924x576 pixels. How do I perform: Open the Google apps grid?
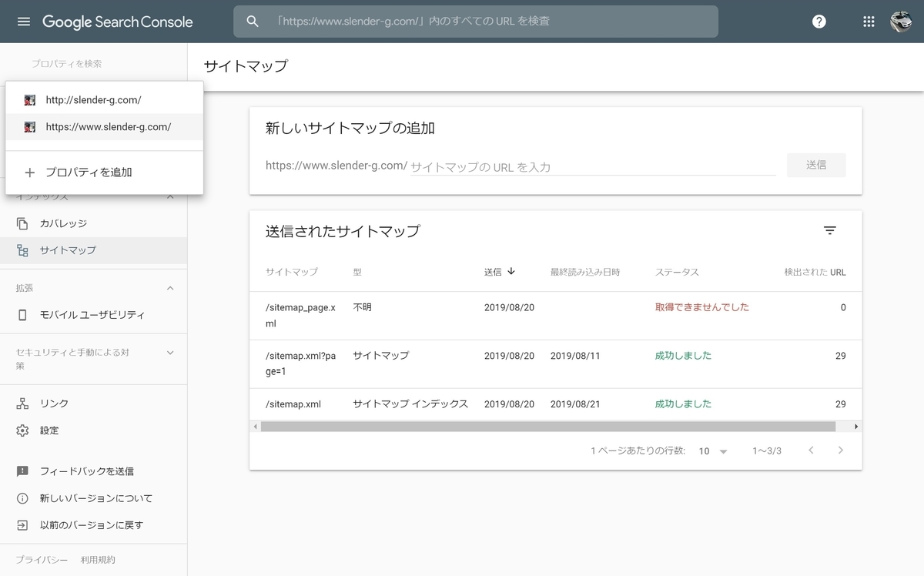point(869,22)
